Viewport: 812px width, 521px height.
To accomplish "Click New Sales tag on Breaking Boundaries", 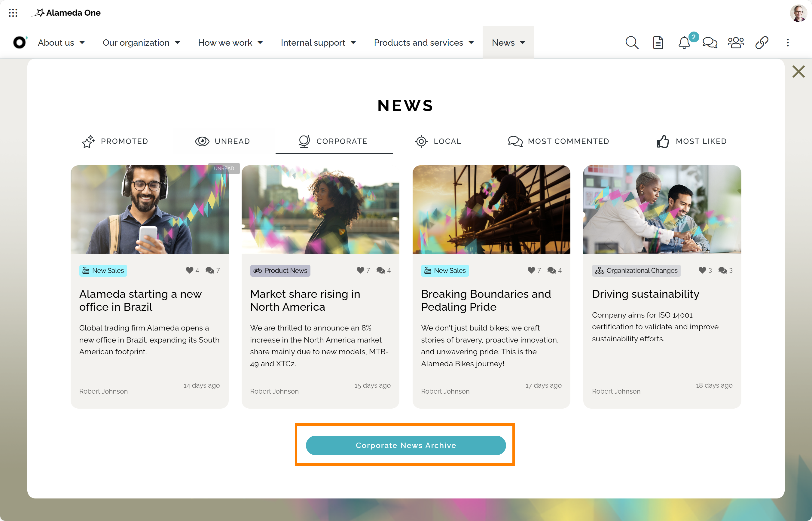I will click(x=445, y=270).
